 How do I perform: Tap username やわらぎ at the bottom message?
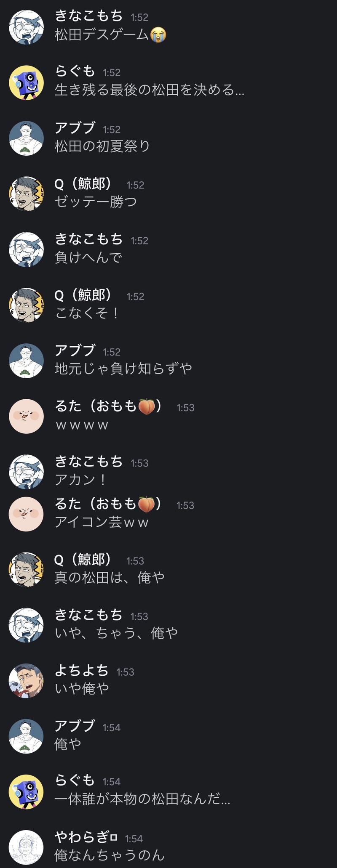[86, 837]
